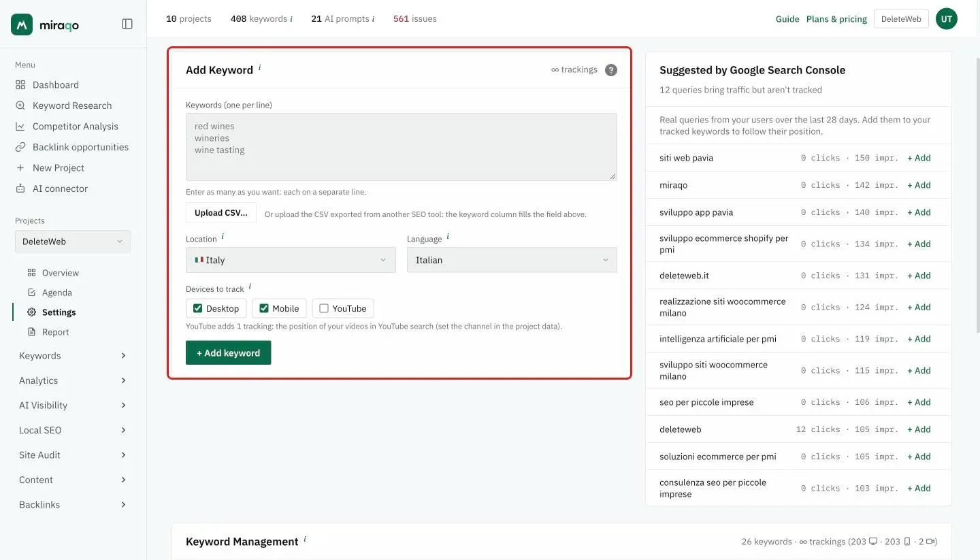Click the help question mark icon
The width and height of the screenshot is (980, 560).
point(611,70)
